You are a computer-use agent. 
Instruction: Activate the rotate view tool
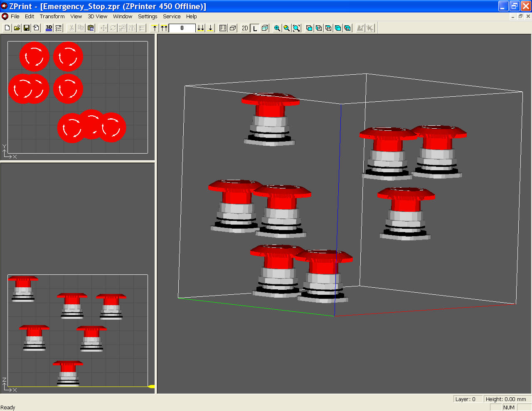coord(347,28)
